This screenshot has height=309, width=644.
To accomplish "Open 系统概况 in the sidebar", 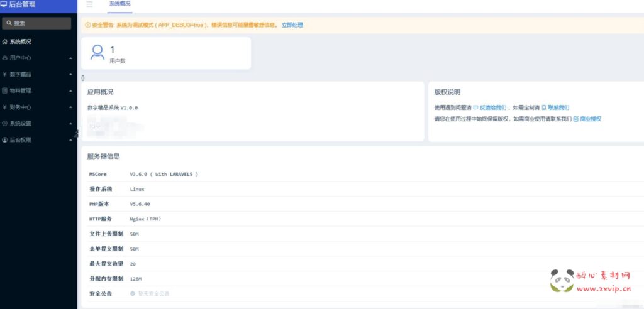I will [x=21, y=41].
